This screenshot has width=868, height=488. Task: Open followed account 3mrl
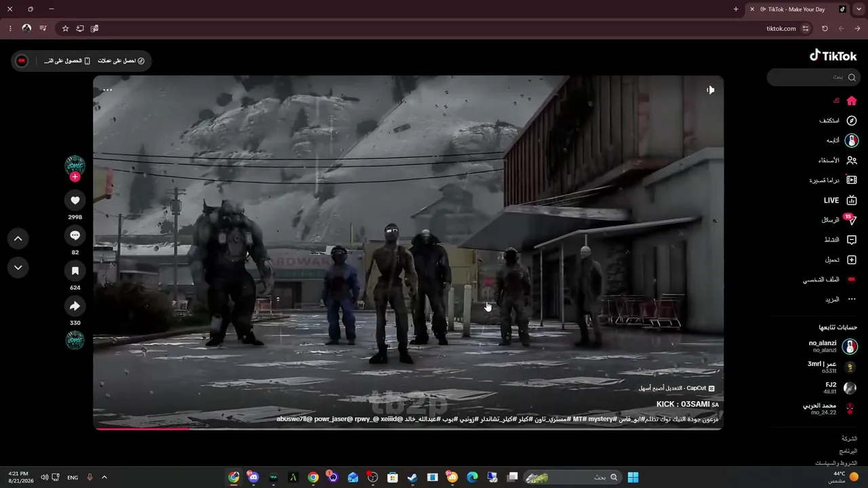(832, 367)
